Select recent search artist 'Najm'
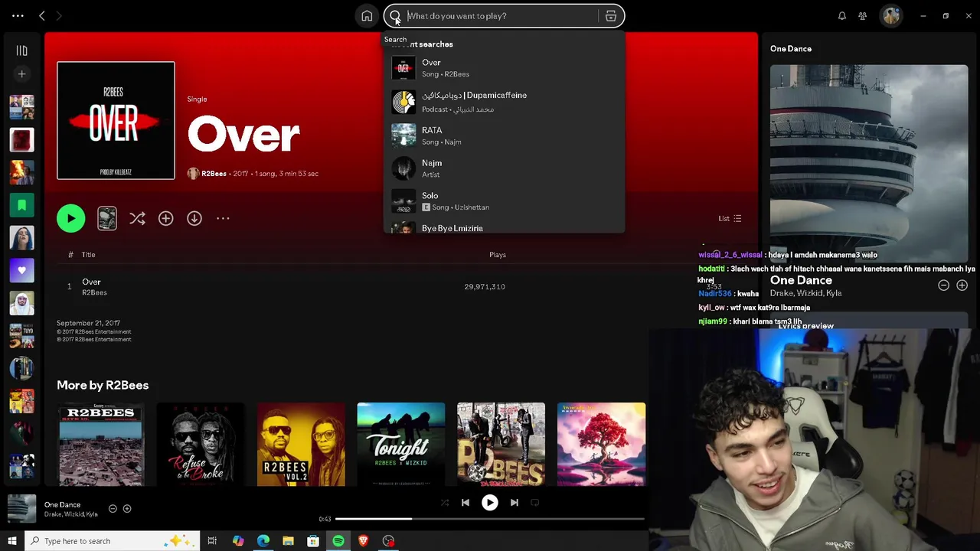 click(x=504, y=168)
